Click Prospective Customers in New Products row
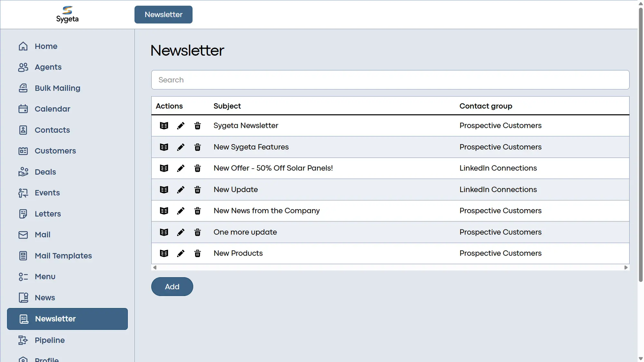The width and height of the screenshot is (644, 362). pos(500,253)
